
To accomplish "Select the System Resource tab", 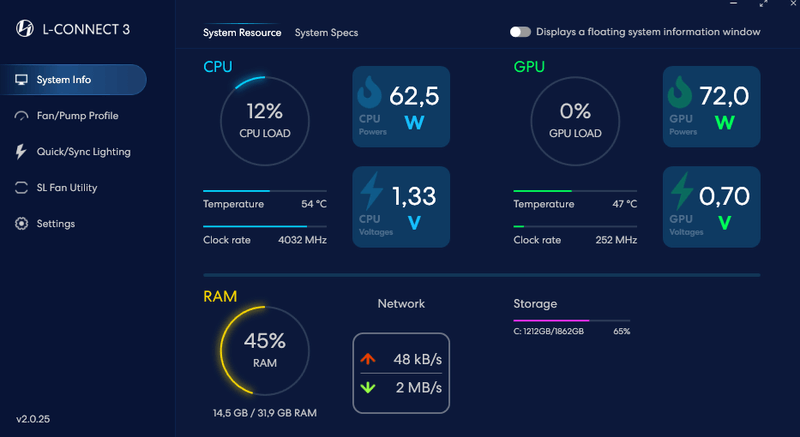I will coord(242,33).
